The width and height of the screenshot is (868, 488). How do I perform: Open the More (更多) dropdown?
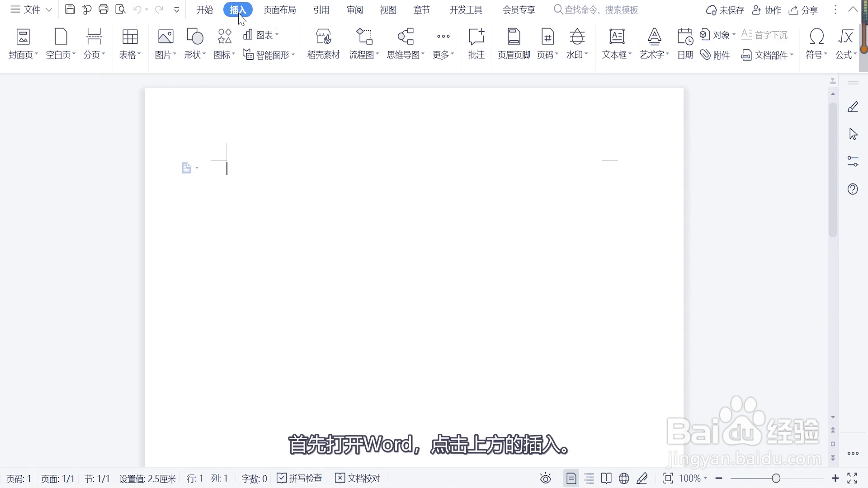click(x=443, y=44)
